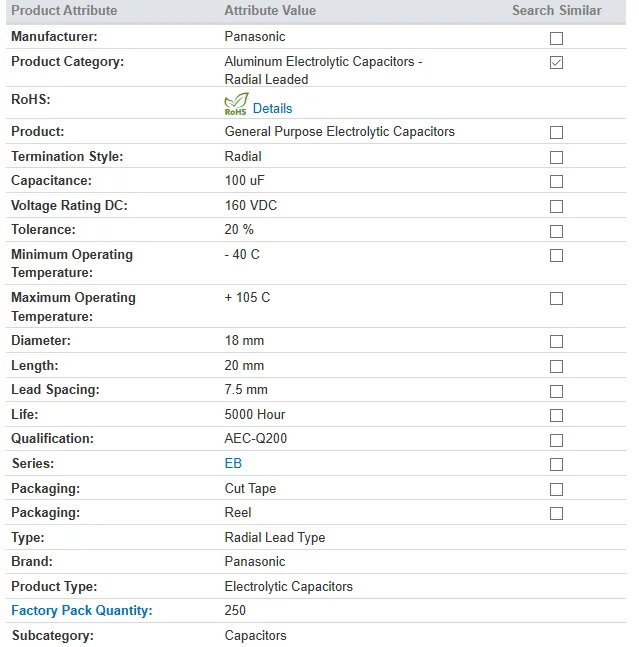Check the Minimum Operating Temperature checkbox
639x647 pixels.
pyautogui.click(x=556, y=255)
